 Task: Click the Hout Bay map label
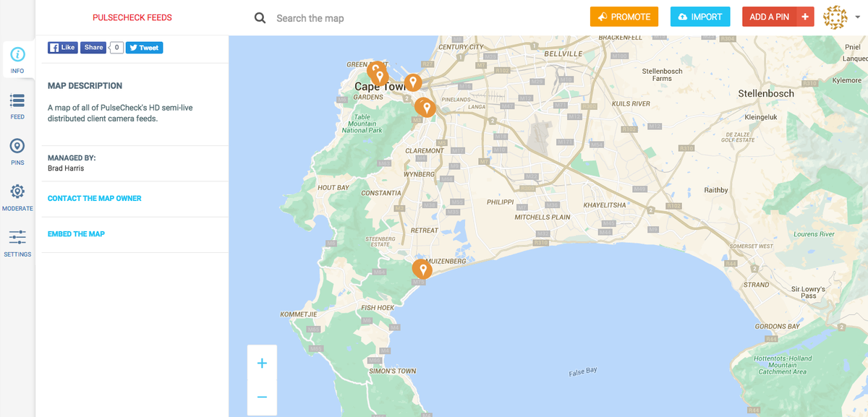pos(333,187)
